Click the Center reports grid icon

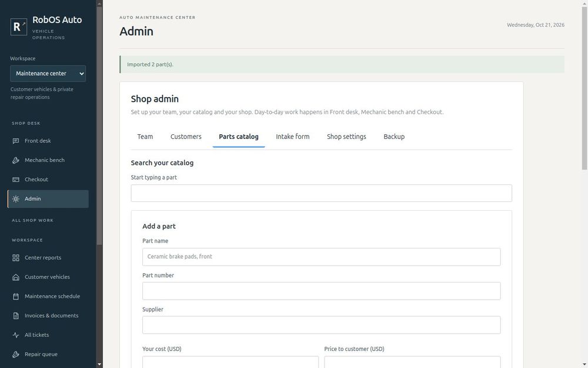16,258
